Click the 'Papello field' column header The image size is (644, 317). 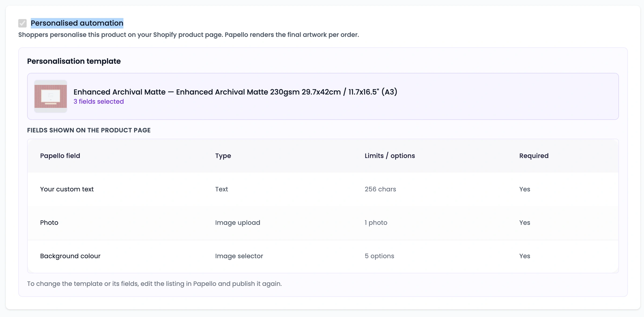pos(60,156)
